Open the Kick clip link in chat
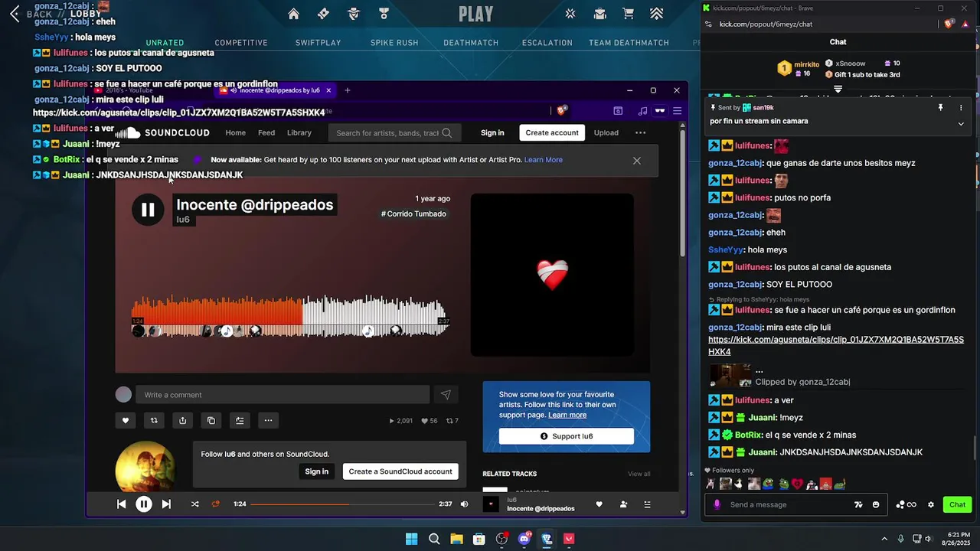 (836, 345)
